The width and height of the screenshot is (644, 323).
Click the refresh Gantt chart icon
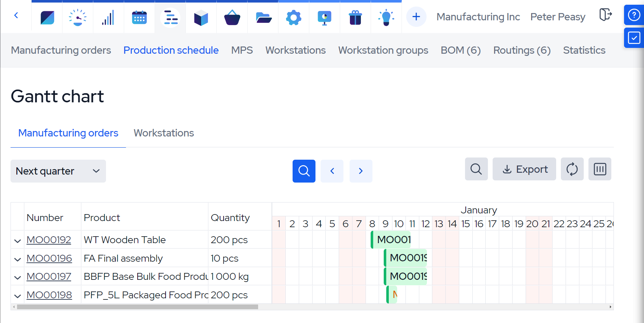click(572, 169)
